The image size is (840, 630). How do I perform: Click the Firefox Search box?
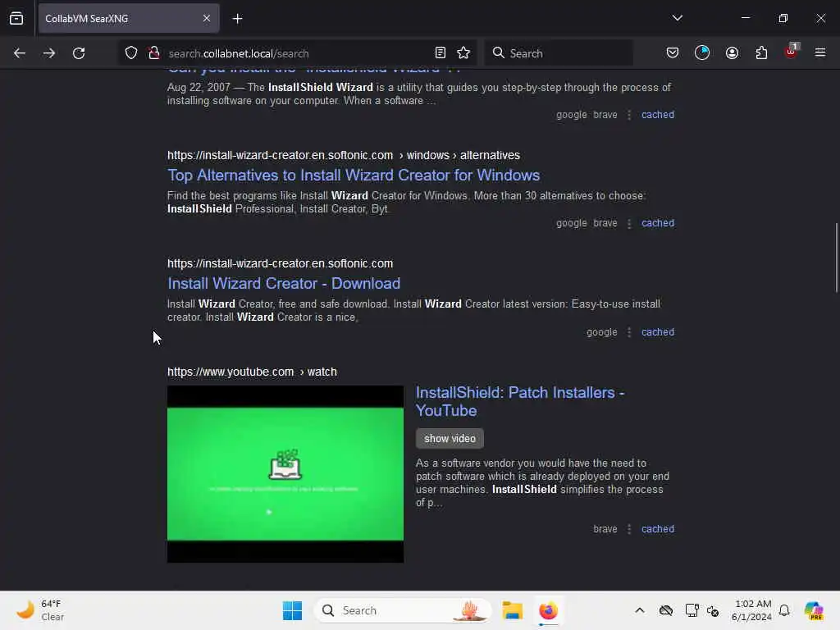pyautogui.click(x=559, y=53)
